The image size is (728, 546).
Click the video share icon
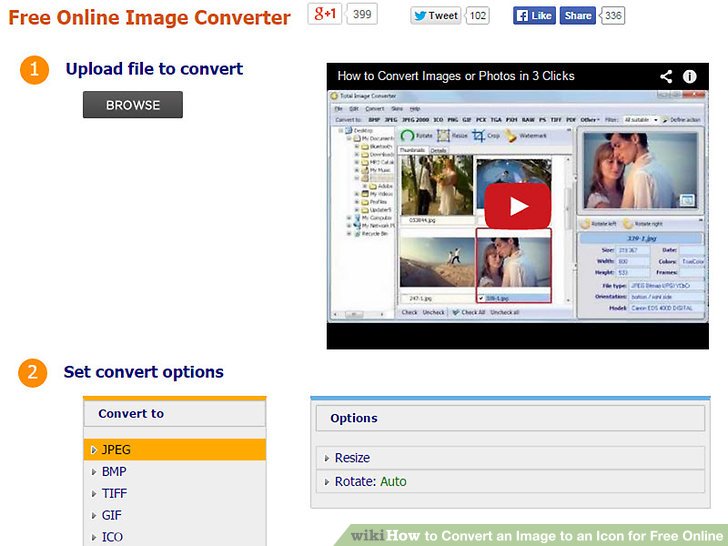[x=666, y=76]
